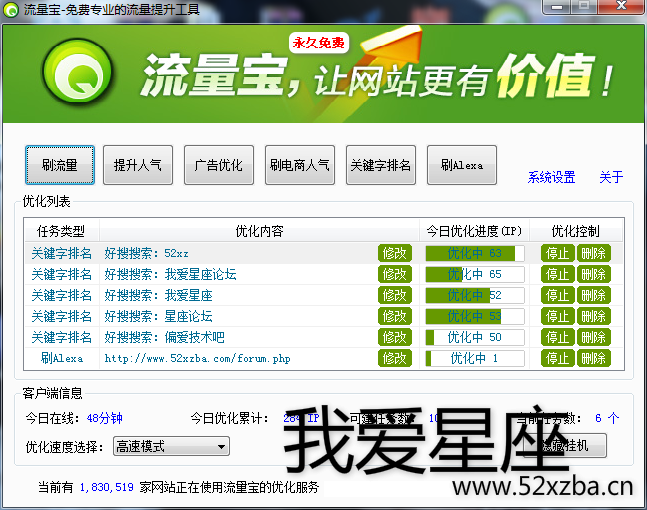Stop the 我爱星座论坛 optimization task

(x=557, y=274)
